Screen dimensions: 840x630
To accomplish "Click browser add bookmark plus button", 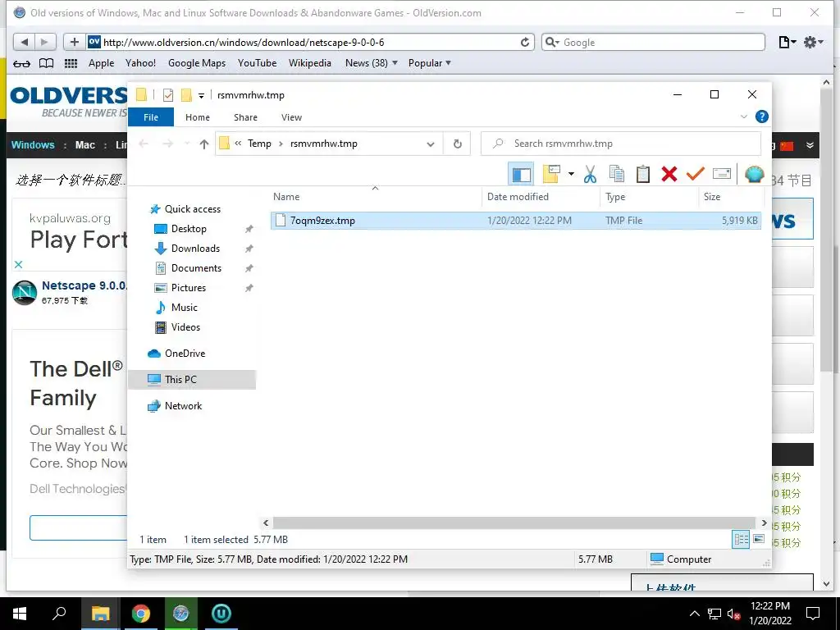I will click(75, 42).
